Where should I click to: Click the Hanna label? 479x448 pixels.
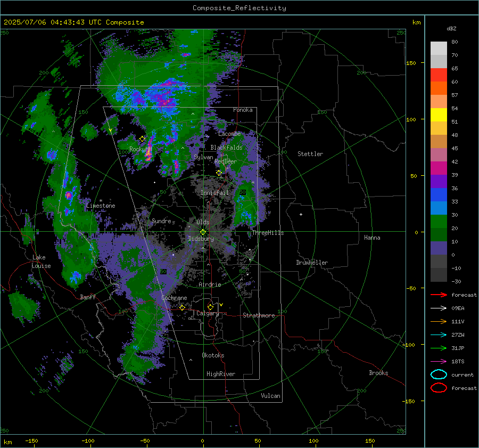(x=372, y=238)
